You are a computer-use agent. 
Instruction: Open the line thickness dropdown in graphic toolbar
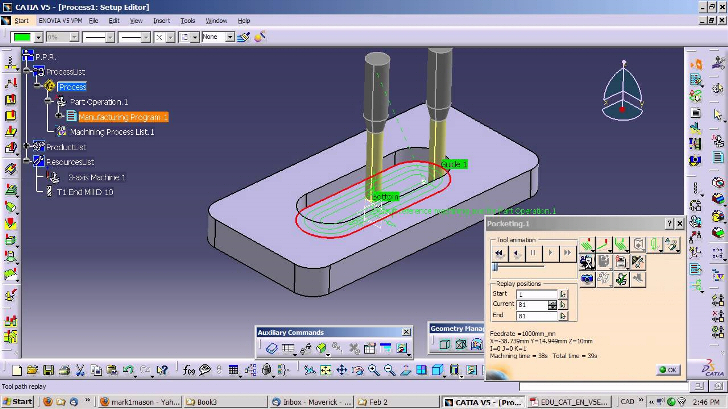coord(110,37)
